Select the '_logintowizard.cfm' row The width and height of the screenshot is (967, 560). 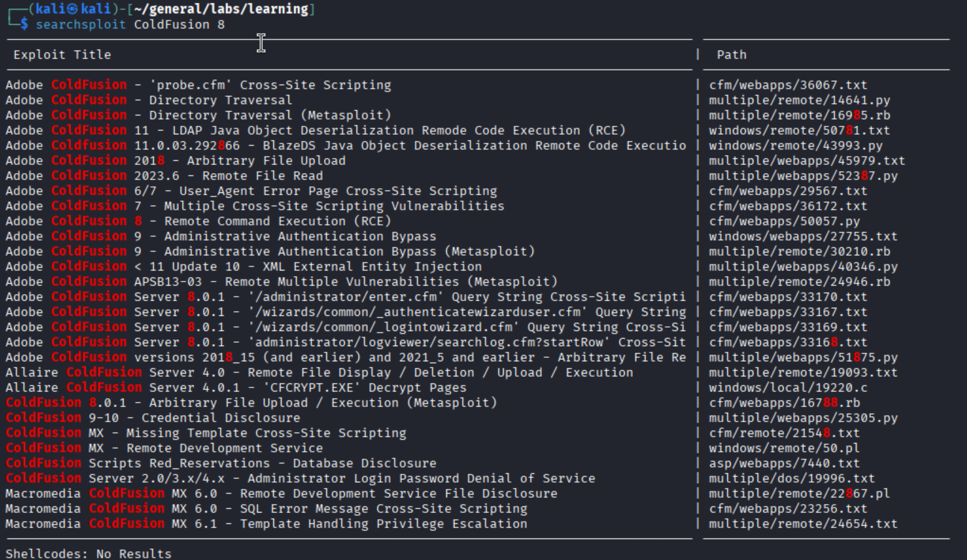coord(346,327)
